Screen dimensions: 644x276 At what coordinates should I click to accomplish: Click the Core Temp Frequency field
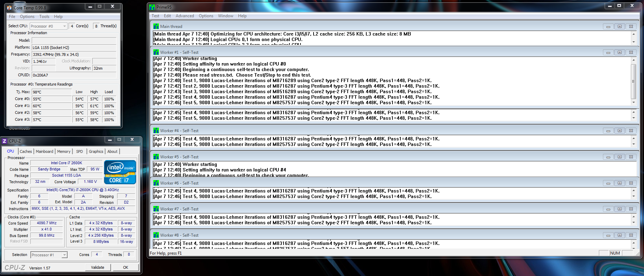coord(74,55)
